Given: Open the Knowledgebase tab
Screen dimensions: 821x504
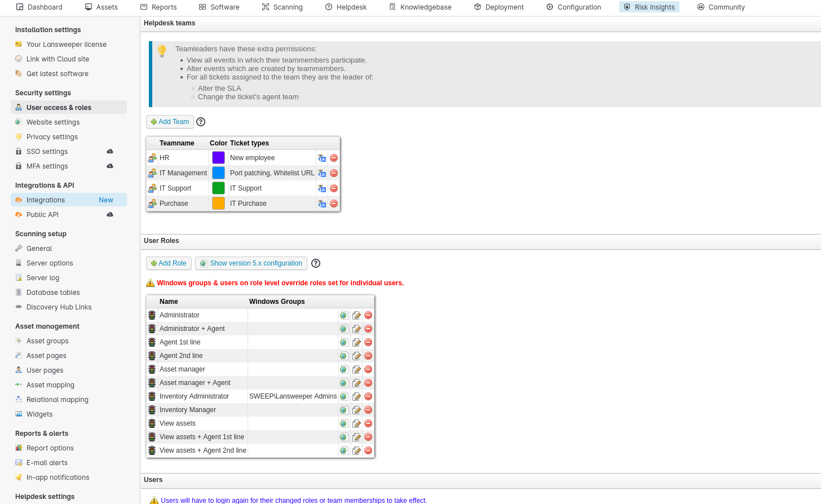Looking at the screenshot, I should point(421,7).
